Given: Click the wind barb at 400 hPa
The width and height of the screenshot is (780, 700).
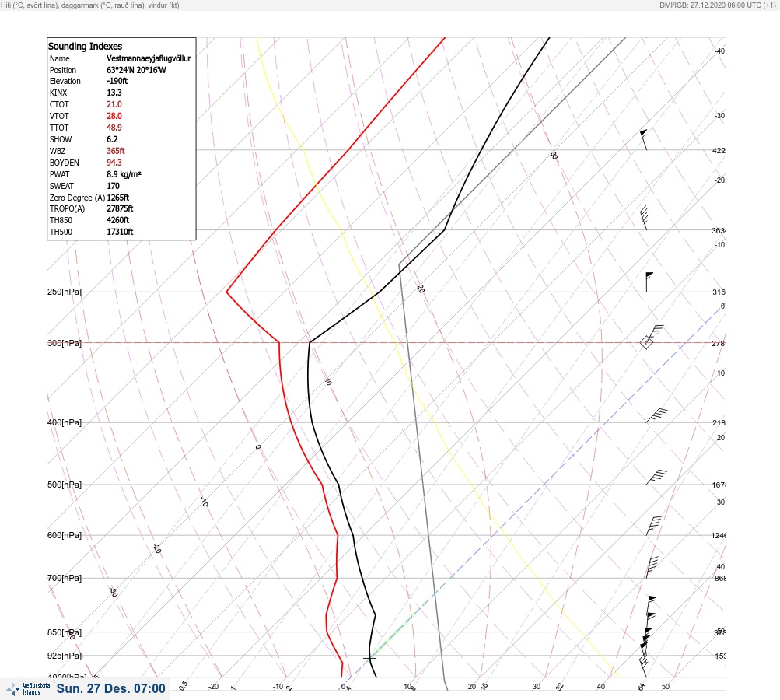Looking at the screenshot, I should (x=657, y=416).
